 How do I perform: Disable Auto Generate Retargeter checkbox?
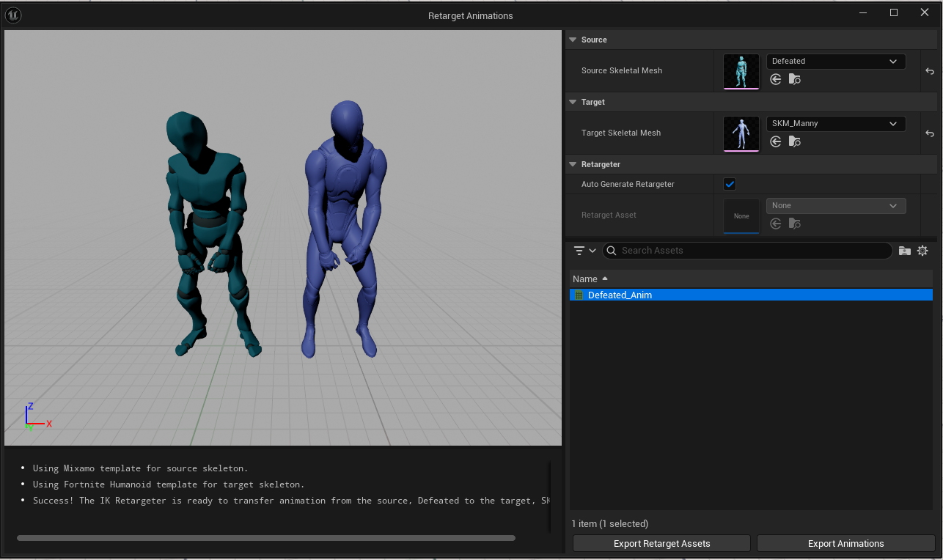pos(730,184)
